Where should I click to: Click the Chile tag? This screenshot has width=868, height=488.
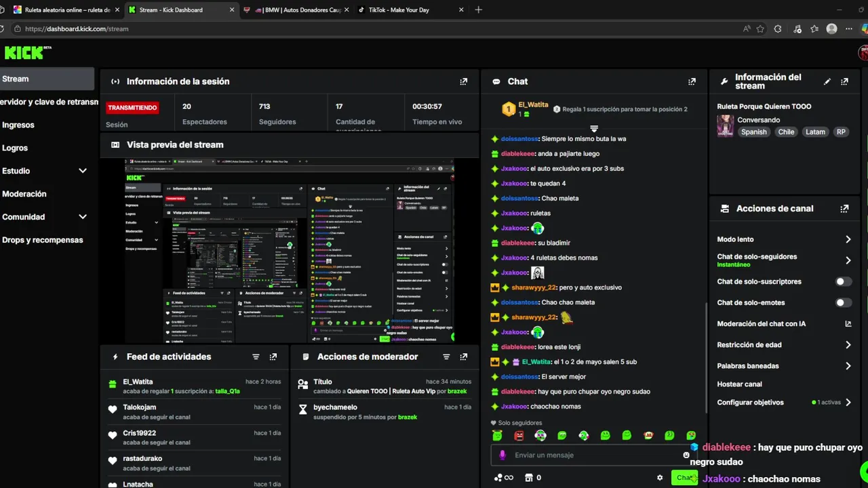786,132
